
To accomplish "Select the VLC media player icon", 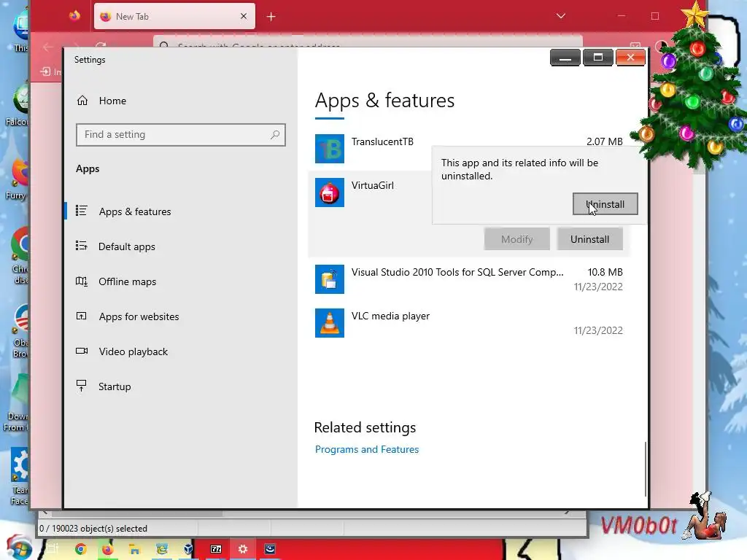I will pos(330,323).
